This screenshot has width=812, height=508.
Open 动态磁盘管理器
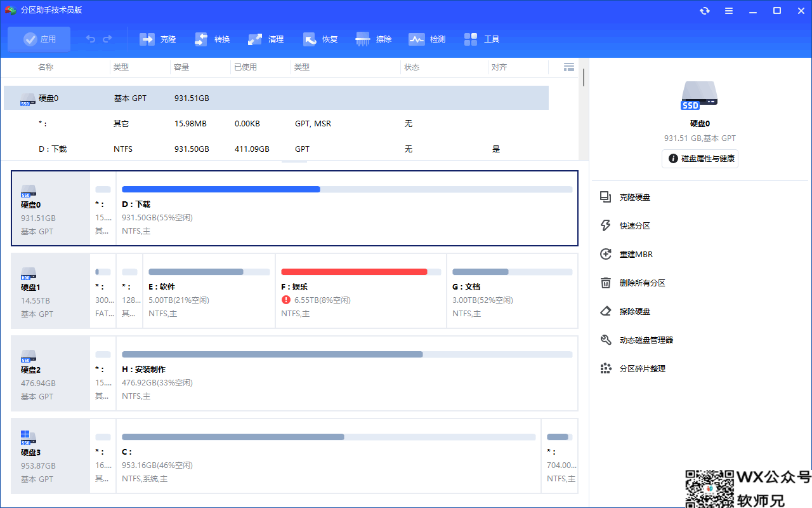646,340
